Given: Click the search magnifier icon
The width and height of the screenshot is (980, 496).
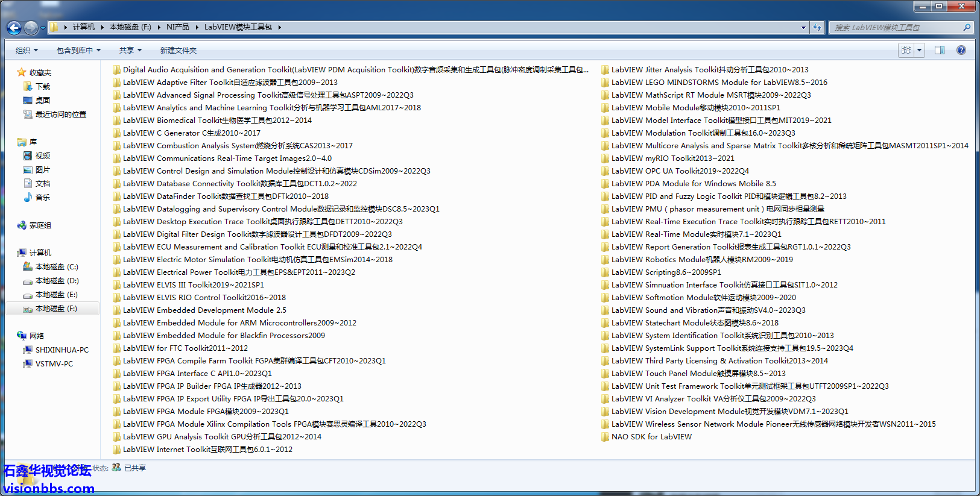Looking at the screenshot, I should (967, 27).
